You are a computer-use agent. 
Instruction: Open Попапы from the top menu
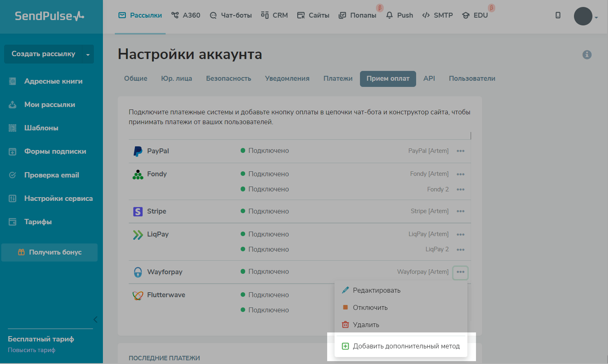pos(358,15)
